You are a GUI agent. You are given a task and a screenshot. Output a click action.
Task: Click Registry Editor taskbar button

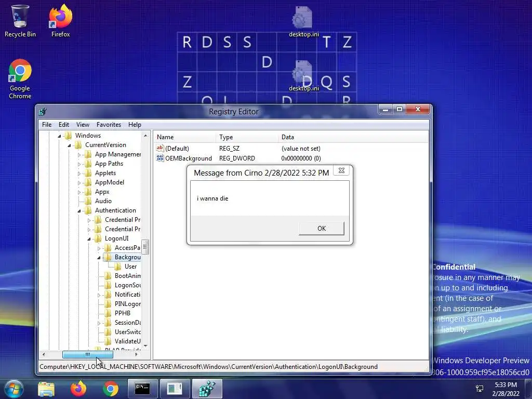point(207,389)
